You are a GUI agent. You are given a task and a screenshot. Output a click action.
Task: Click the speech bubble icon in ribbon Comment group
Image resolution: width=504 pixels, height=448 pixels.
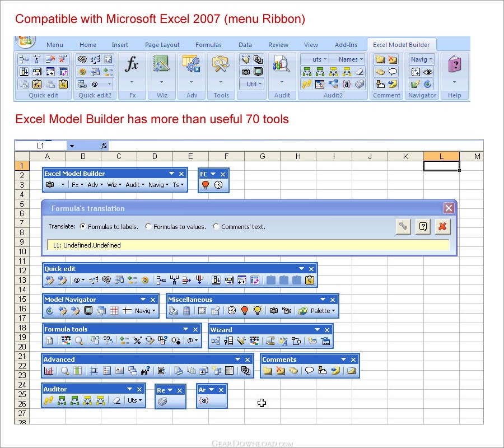393,72
